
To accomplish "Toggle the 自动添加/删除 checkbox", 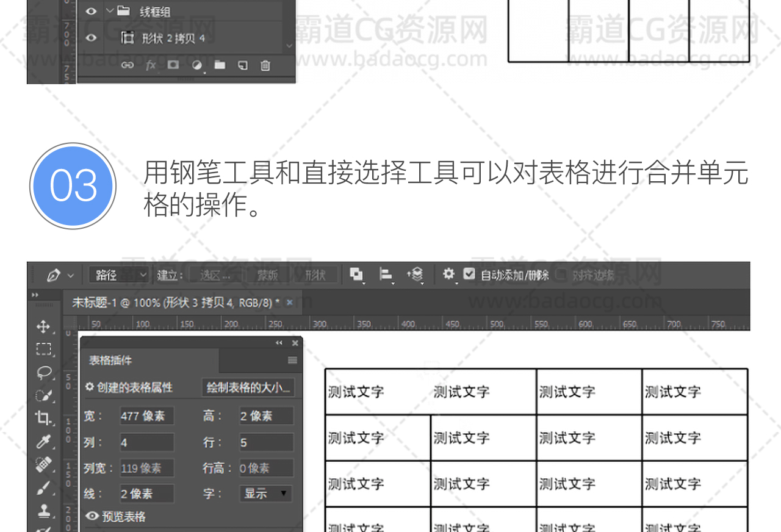I will point(469,275).
